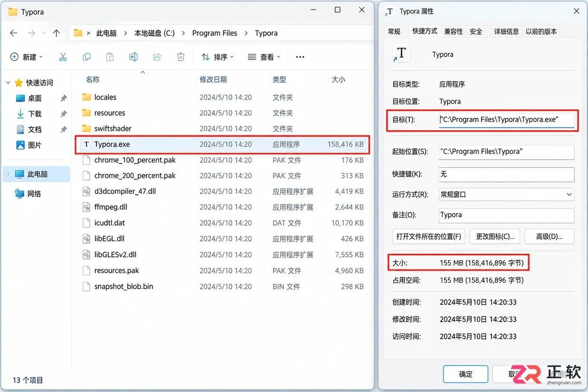Switch to the 安全 tab
Screen dimensions: 588x392
[476, 31]
